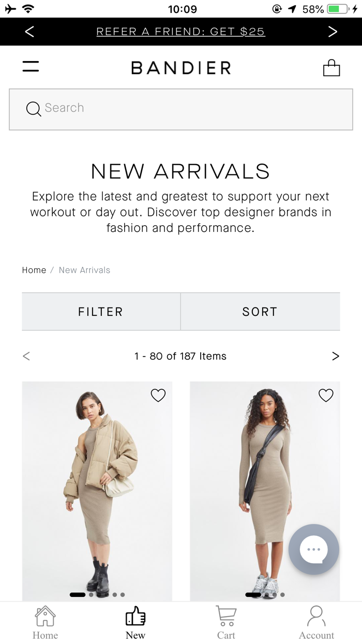Open the chat bubble button
The height and width of the screenshot is (644, 362).
click(314, 549)
